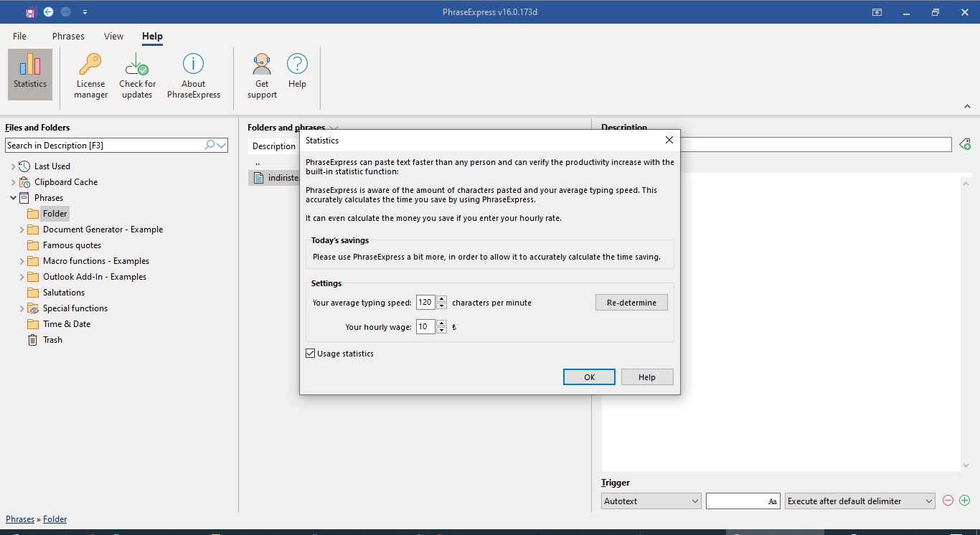Click the Folder breadcrumb link
This screenshot has height=535, width=980.
55,519
